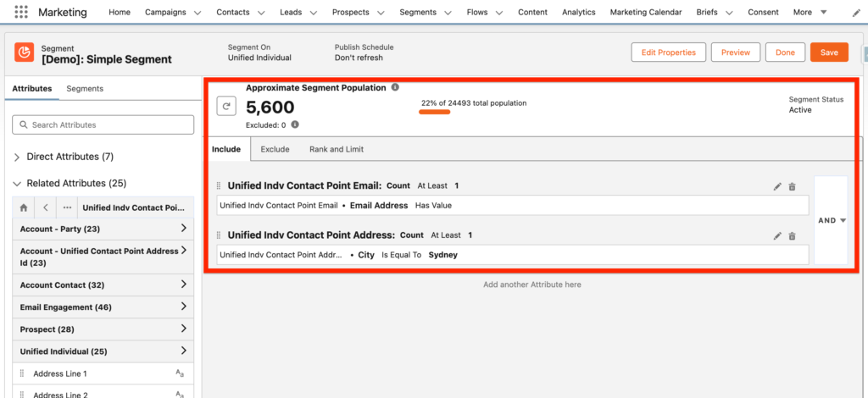Switch to the Exclude tab
Screen dimensions: 868x398
(275, 149)
